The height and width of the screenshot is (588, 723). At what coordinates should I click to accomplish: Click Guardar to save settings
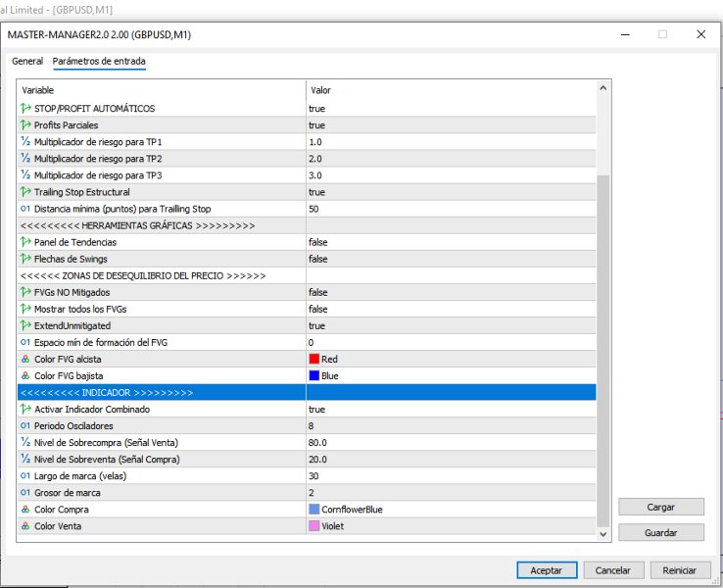(660, 532)
